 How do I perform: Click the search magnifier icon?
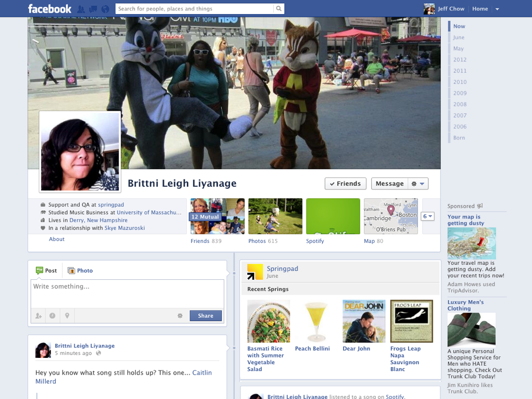279,9
